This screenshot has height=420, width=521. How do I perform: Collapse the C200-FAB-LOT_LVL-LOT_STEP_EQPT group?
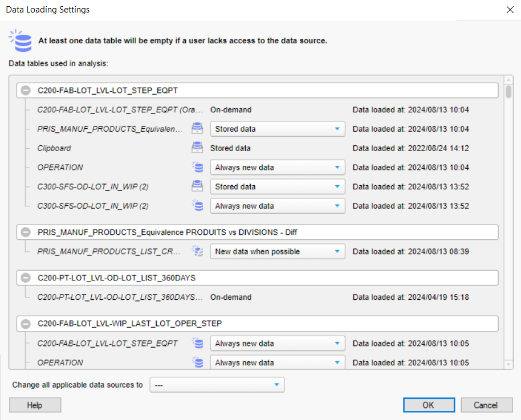[x=25, y=91]
